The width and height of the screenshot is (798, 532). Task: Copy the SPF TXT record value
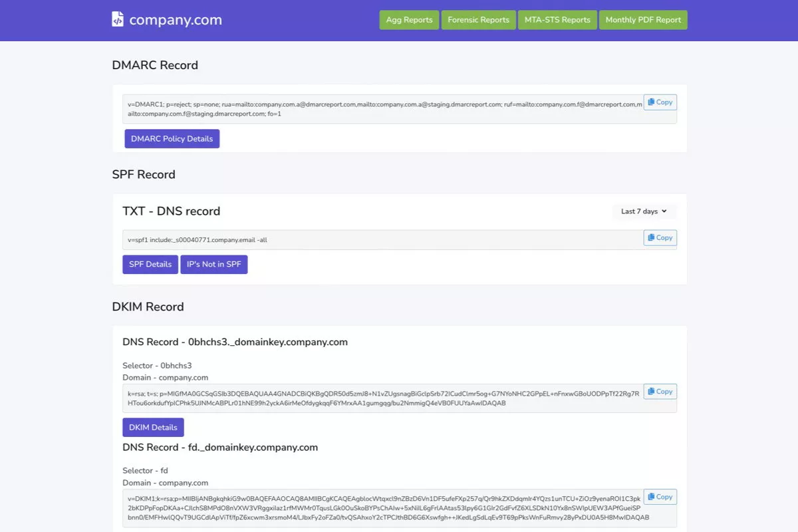pyautogui.click(x=660, y=238)
